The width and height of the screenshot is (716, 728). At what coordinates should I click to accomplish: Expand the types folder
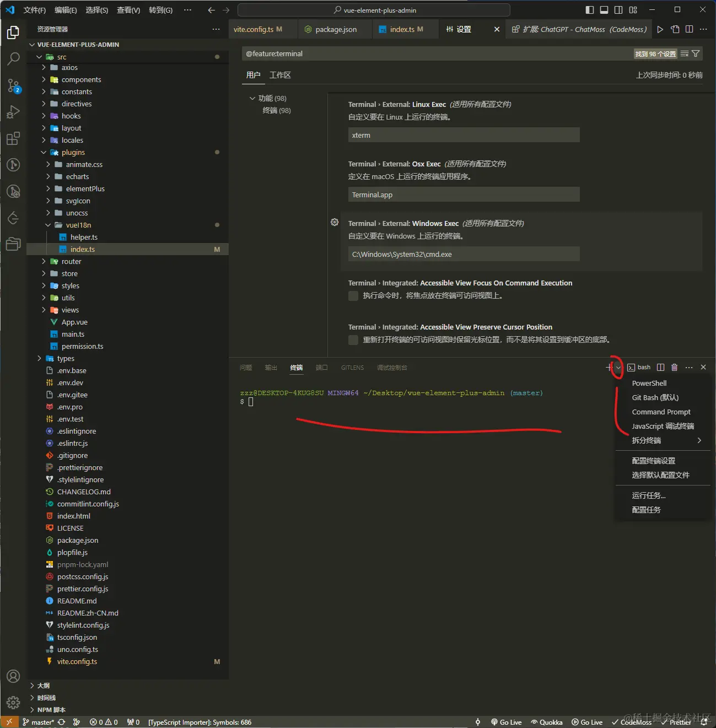[x=39, y=358]
